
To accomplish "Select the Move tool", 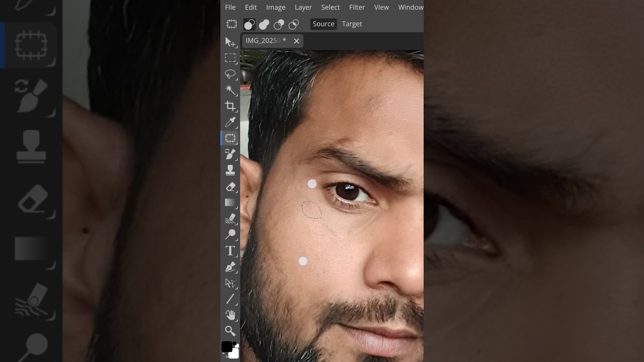I will 230,42.
